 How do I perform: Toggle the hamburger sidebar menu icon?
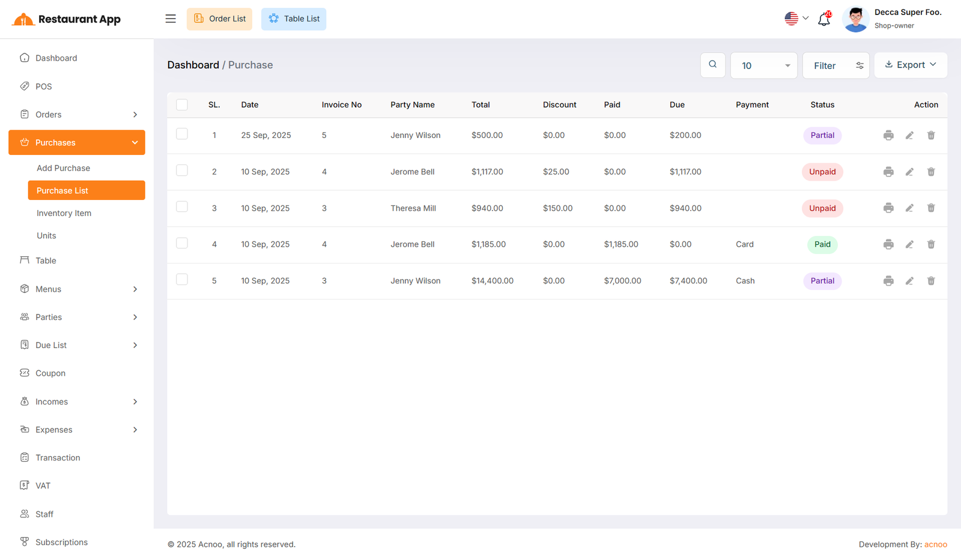coord(171,19)
